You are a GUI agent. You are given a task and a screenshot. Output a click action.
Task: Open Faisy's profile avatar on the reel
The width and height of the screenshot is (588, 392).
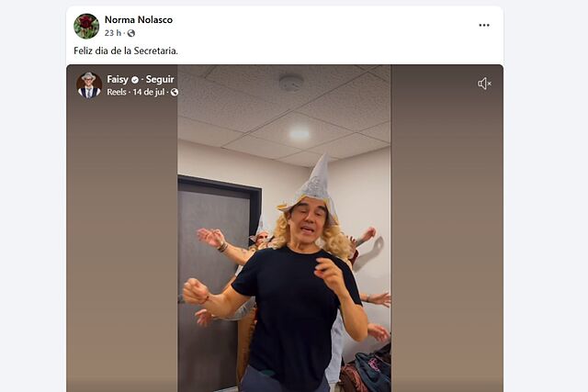(89, 85)
